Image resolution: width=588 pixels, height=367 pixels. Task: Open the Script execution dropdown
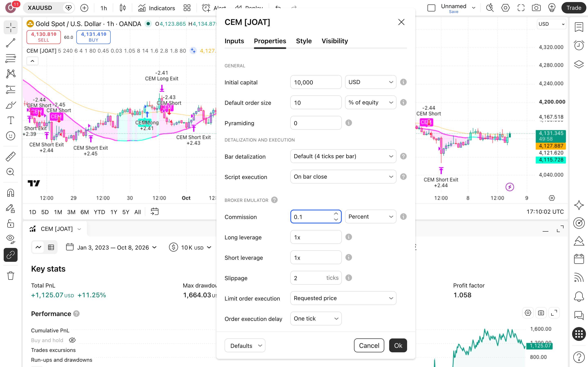343,176
